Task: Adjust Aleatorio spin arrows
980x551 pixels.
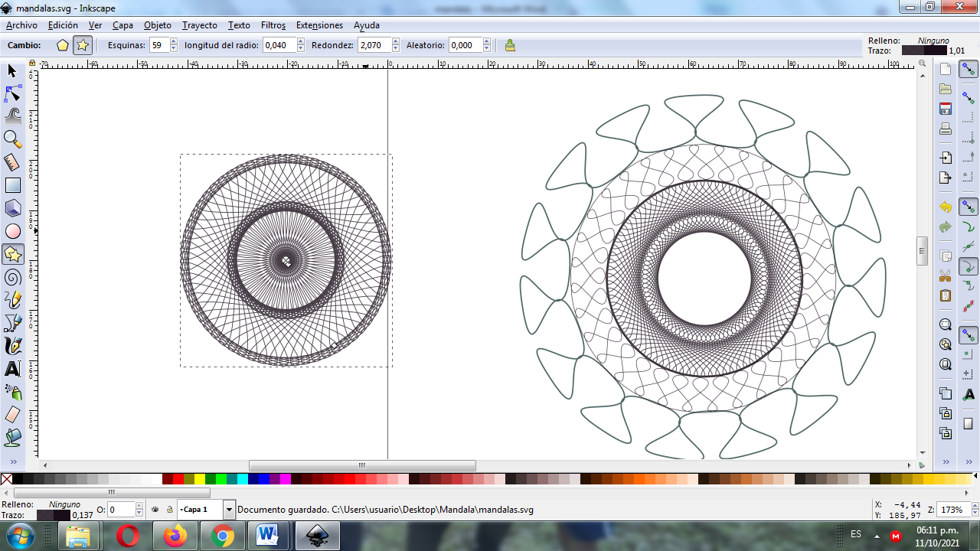Action: [488, 45]
